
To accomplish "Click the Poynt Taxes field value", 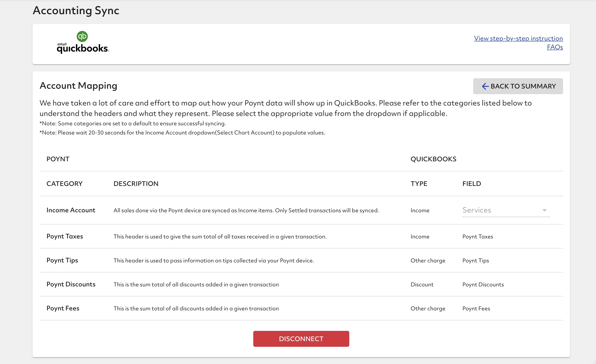I will 478,237.
